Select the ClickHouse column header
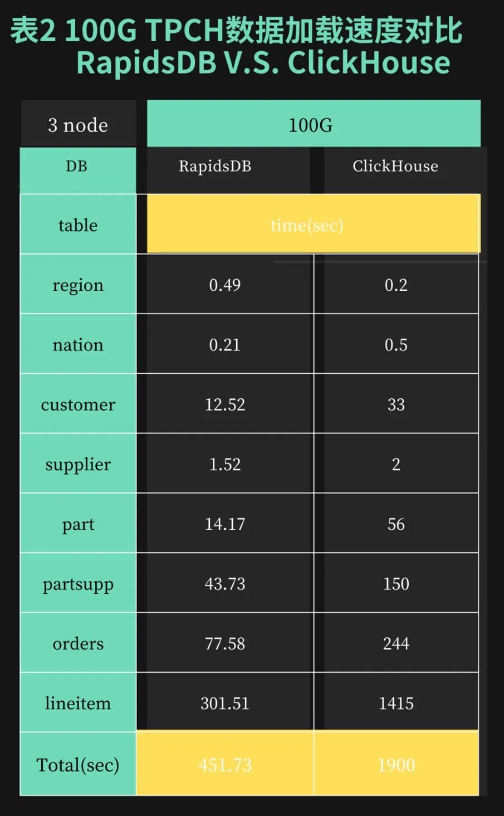Image resolution: width=504 pixels, height=816 pixels. (395, 167)
